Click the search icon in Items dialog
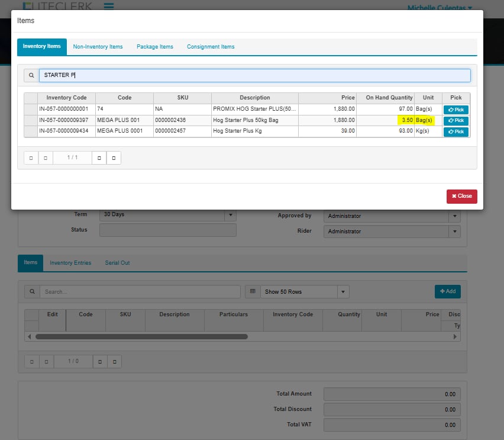The height and width of the screenshot is (440, 504). [31, 76]
